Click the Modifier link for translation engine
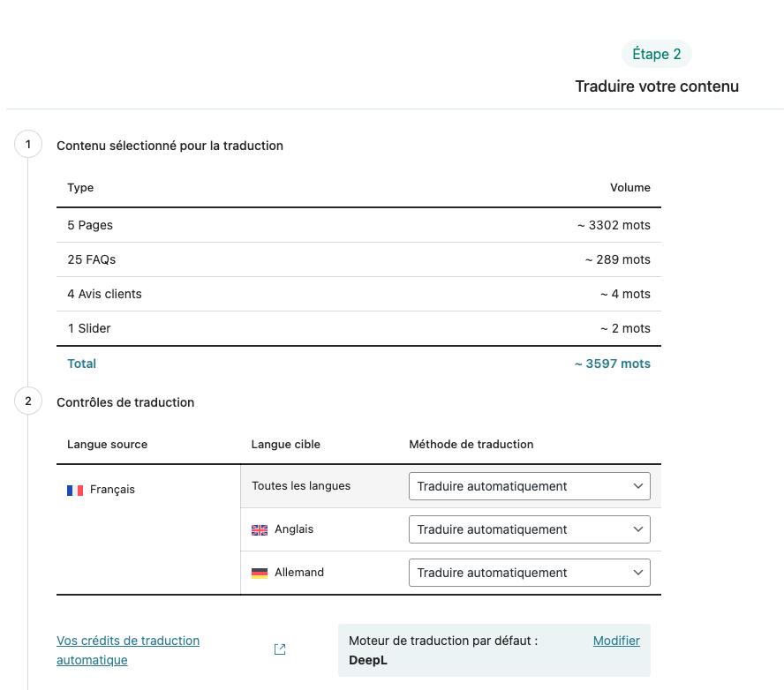784x690 pixels. pos(616,641)
